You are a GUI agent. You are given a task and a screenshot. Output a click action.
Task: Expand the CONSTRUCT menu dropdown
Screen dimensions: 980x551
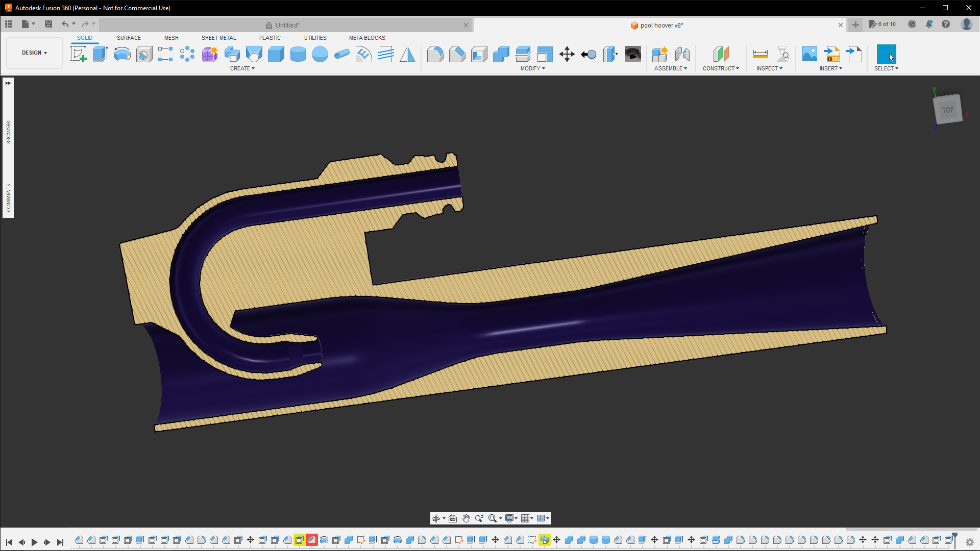coord(721,68)
